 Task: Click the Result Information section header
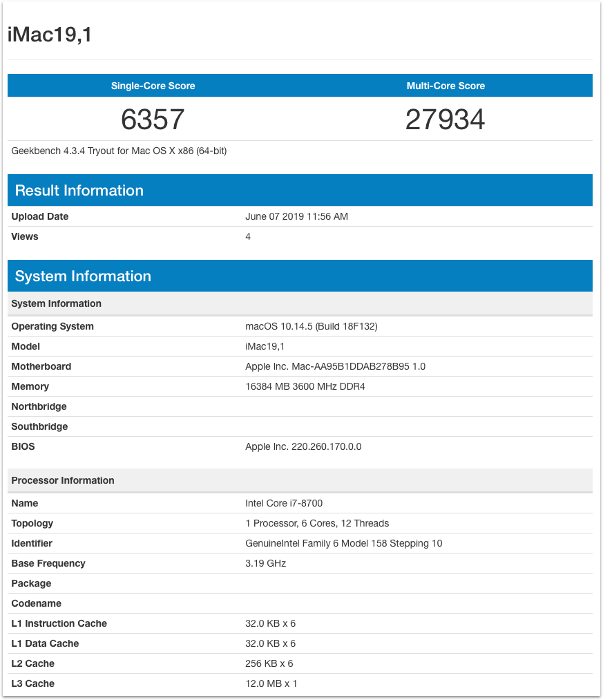[79, 191]
